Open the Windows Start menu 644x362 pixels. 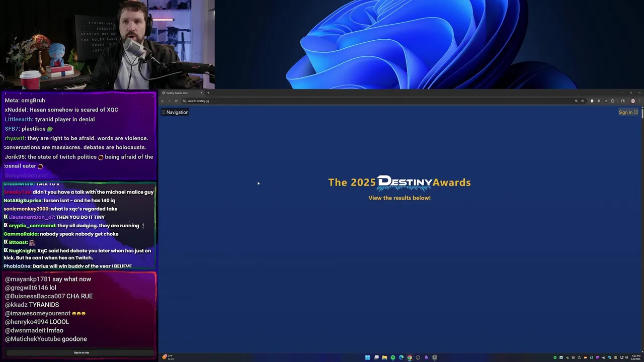pyautogui.click(x=368, y=357)
